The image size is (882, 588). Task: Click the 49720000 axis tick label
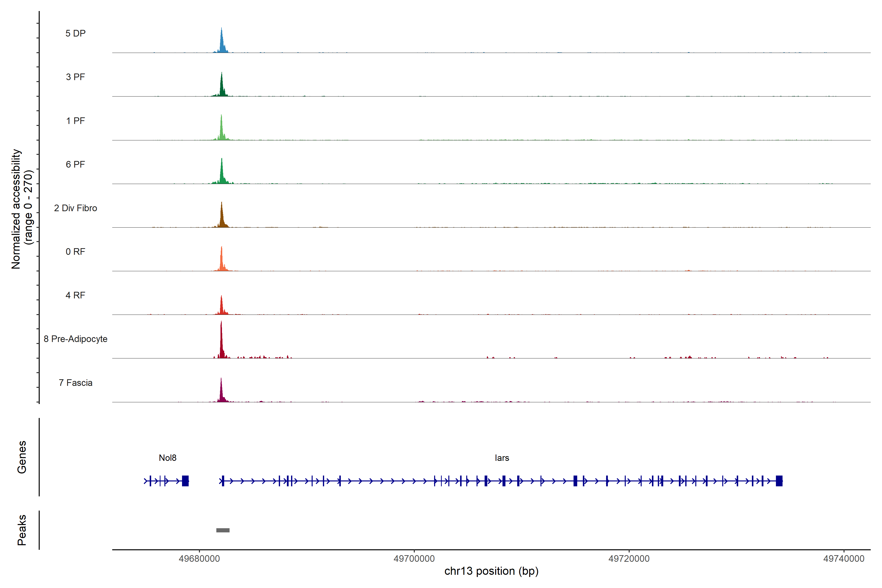pyautogui.click(x=629, y=558)
